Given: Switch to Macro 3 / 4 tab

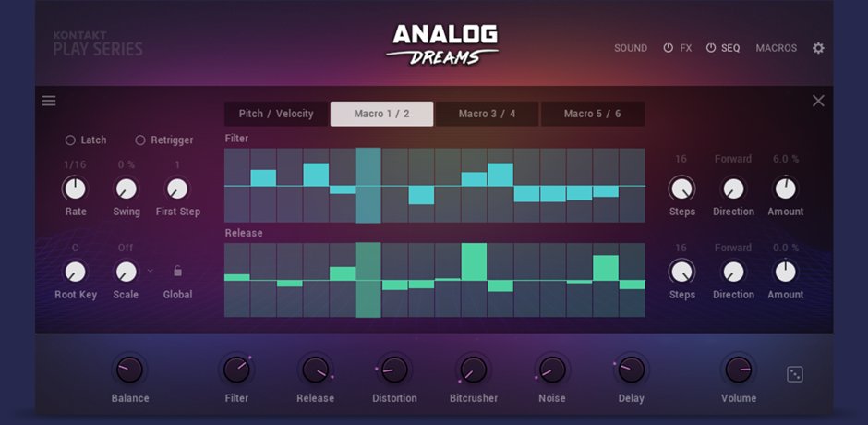Looking at the screenshot, I should pos(487,114).
